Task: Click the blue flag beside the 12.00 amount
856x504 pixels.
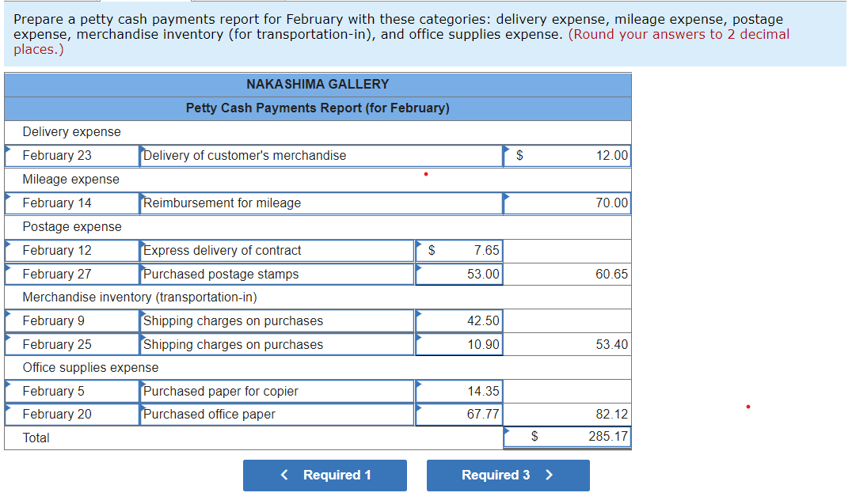Action: tap(507, 150)
